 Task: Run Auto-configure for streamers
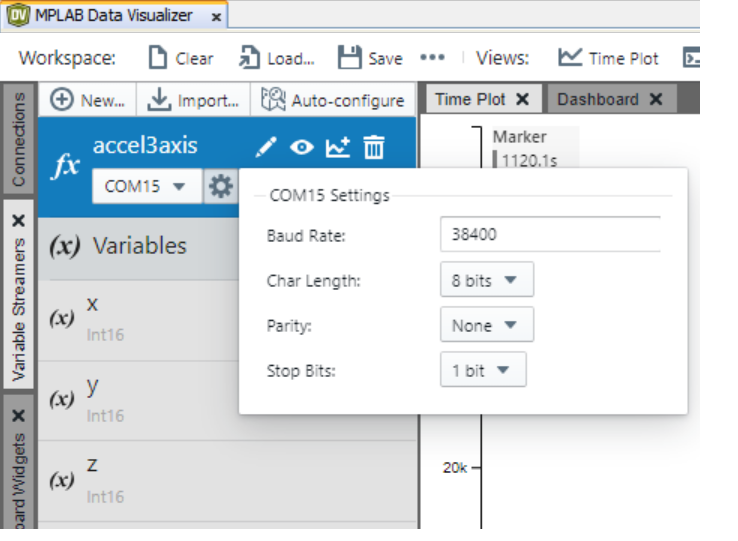click(333, 100)
